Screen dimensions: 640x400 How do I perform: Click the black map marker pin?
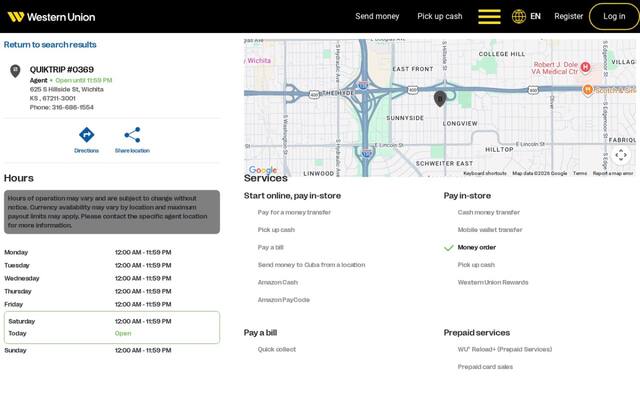[x=440, y=99]
